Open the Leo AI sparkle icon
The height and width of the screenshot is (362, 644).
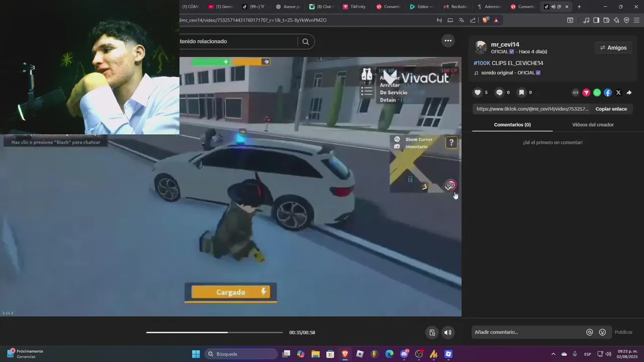click(616, 20)
